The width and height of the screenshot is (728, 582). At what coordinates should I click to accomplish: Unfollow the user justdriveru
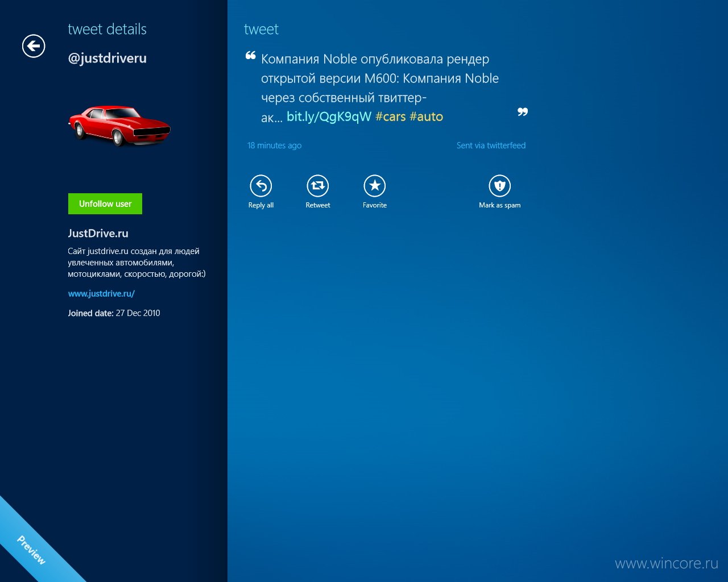(x=105, y=203)
